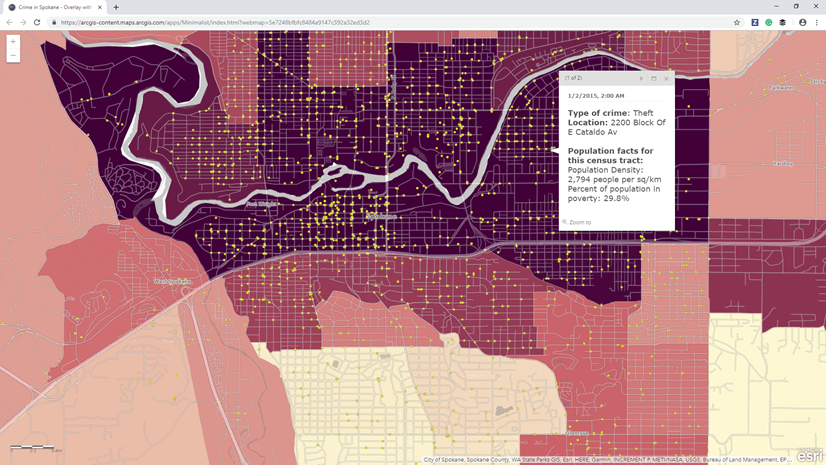Screen dimensions: 826x465
Task: Go back to previous page
Action: click(9, 22)
